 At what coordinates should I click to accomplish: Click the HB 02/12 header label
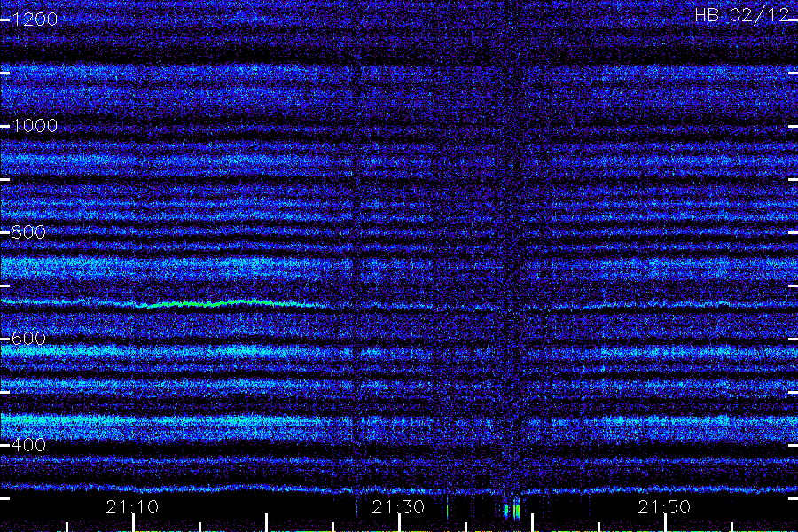coord(741,15)
